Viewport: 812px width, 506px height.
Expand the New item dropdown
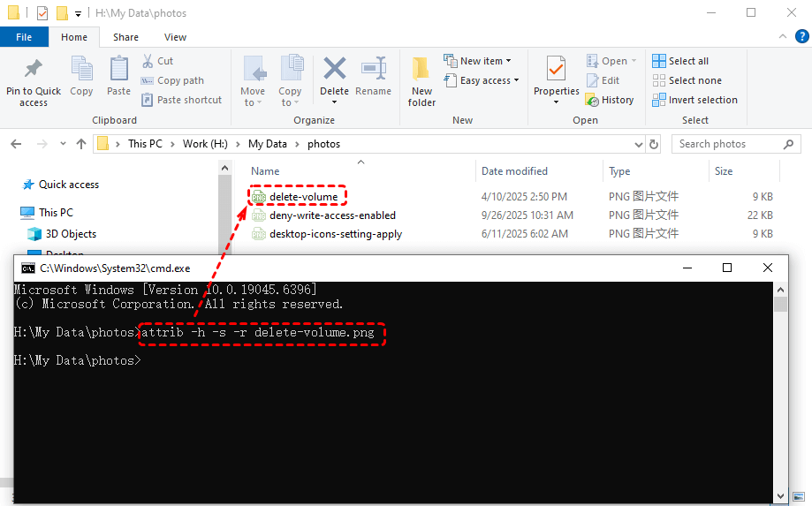point(485,61)
